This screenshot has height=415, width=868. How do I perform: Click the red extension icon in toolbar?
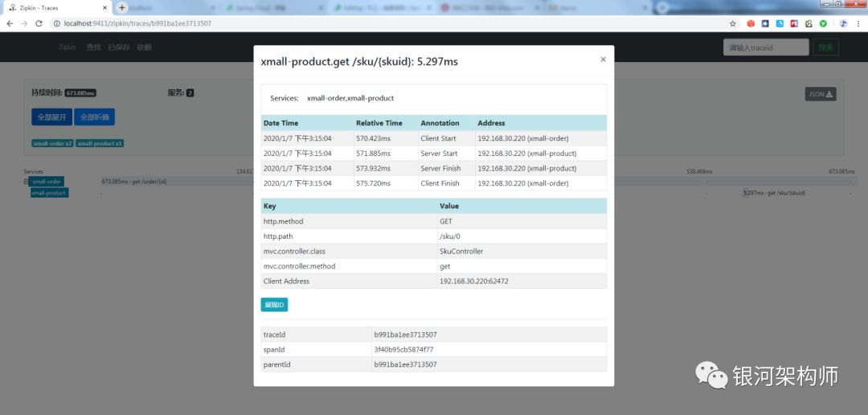pos(751,23)
